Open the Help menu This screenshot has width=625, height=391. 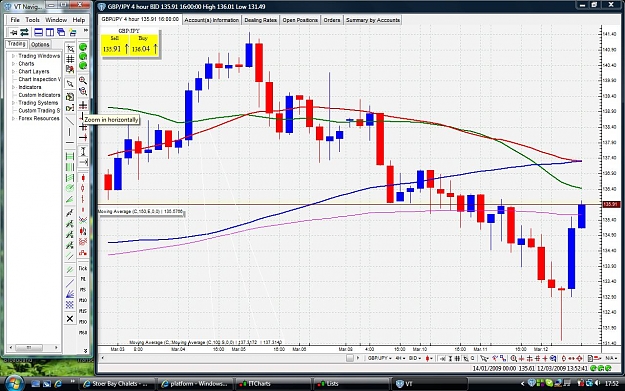79,20
